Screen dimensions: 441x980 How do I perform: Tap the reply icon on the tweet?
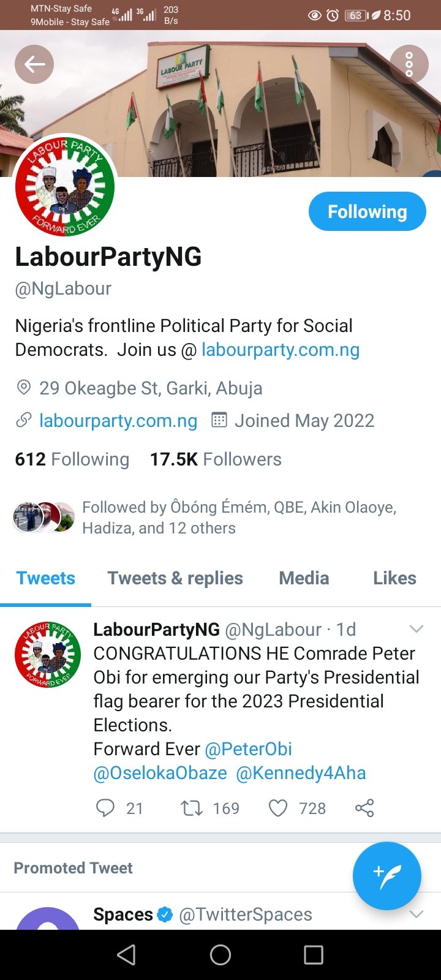pyautogui.click(x=105, y=808)
